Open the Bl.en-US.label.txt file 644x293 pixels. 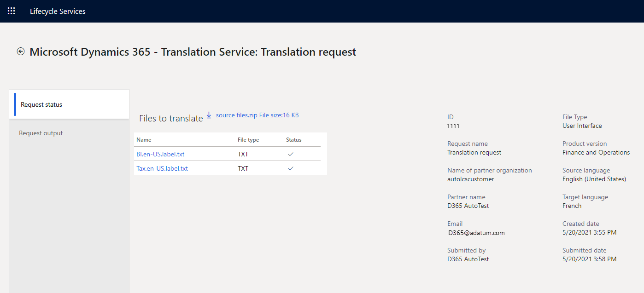[x=160, y=154]
